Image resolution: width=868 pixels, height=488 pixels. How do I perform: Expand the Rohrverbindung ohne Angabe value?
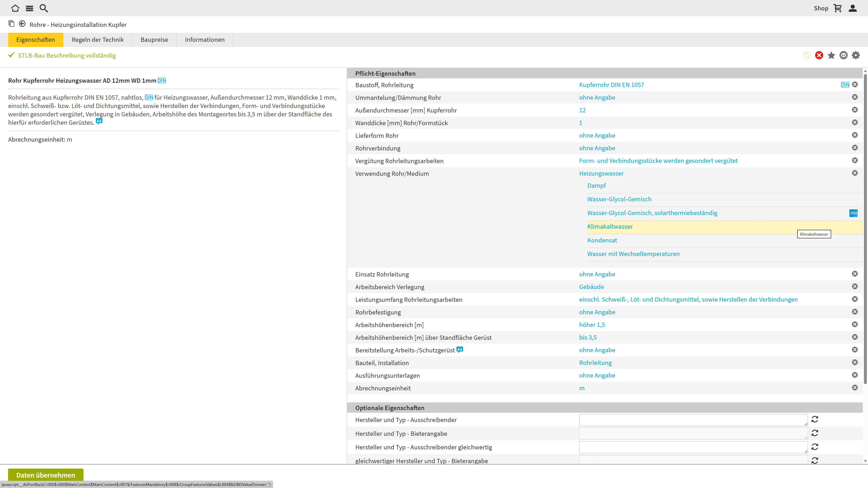coord(597,148)
